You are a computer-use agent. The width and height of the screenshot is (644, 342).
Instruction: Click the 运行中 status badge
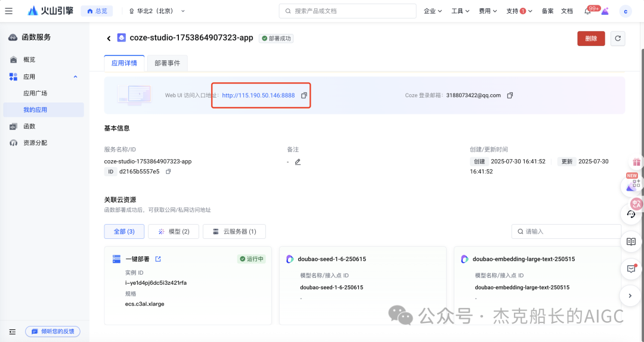[x=252, y=259]
